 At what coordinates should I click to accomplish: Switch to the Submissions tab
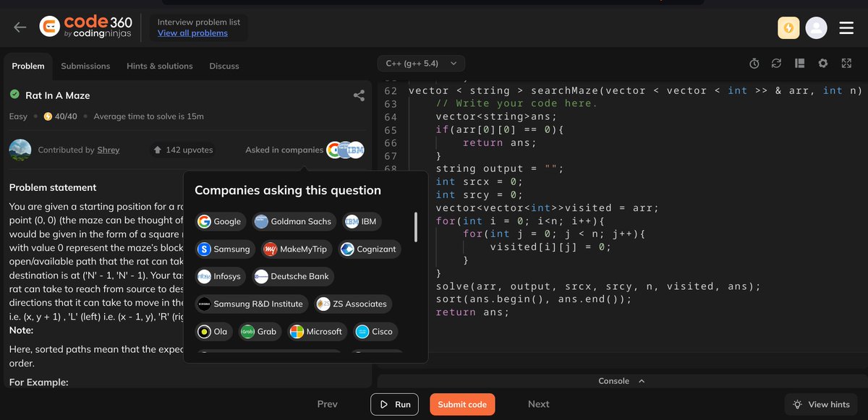pos(85,66)
